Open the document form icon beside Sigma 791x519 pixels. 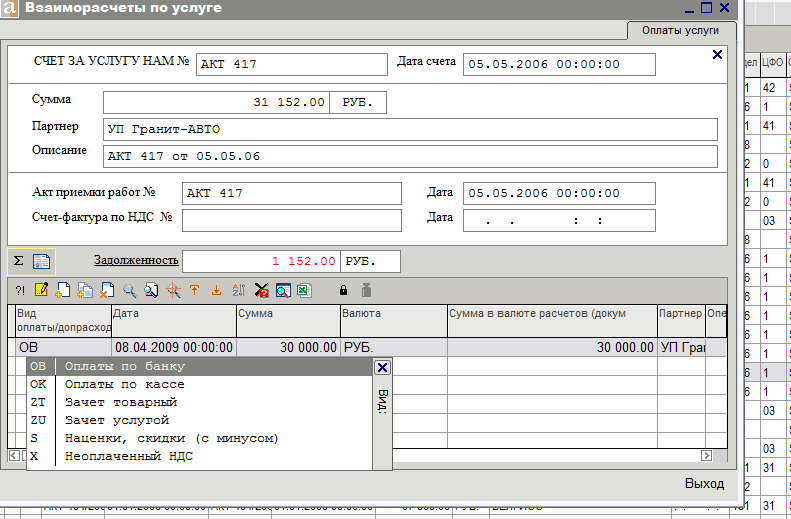pos(41,261)
